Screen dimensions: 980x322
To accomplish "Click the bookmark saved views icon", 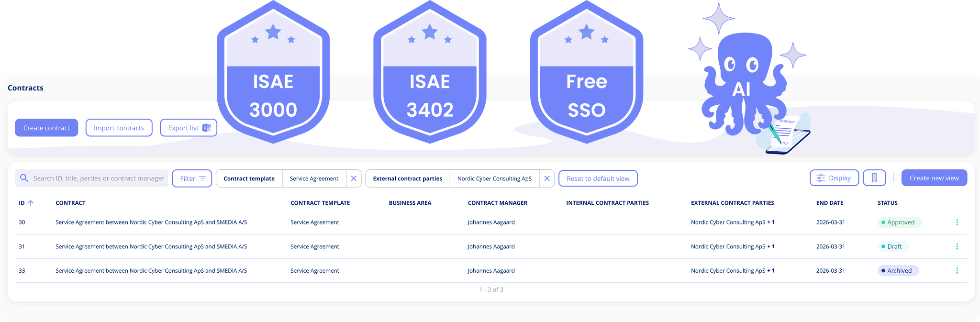I will click(874, 178).
